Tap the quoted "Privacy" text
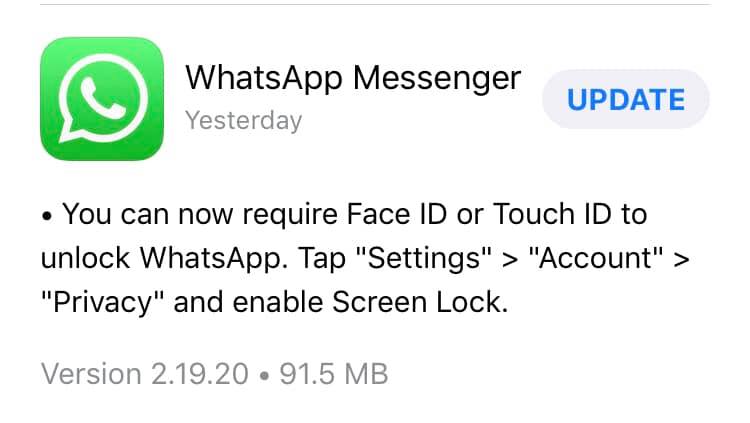 tap(102, 303)
